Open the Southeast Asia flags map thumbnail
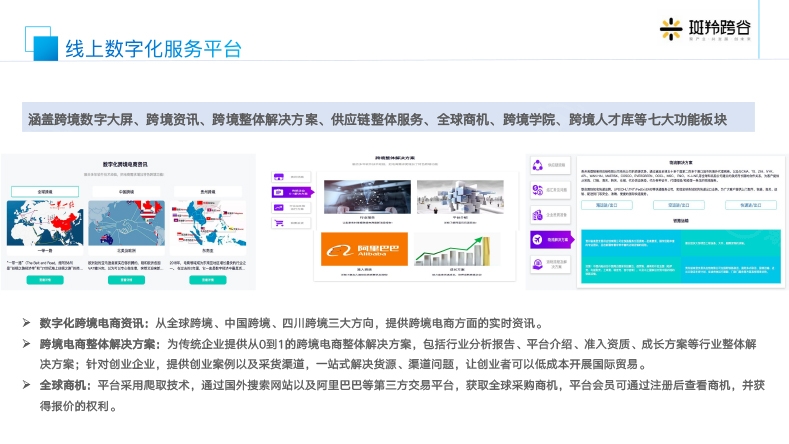Image resolution: width=789 pixels, height=444 pixels. pyautogui.click(x=208, y=223)
